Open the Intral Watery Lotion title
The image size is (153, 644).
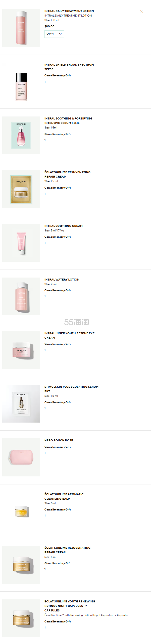(62, 280)
